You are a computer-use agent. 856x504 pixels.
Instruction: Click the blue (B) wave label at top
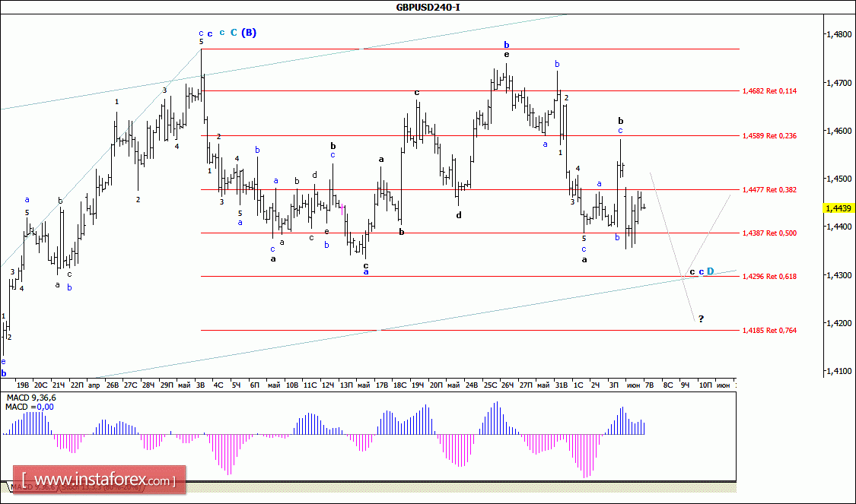click(249, 33)
